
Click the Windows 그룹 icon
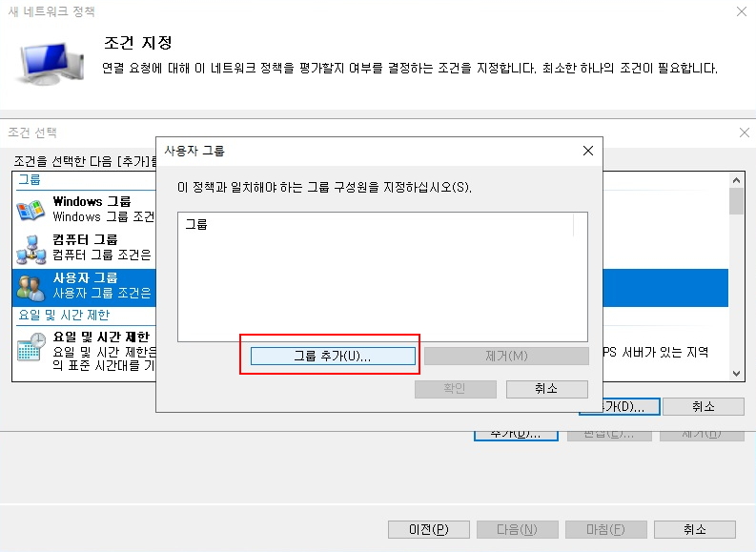click(31, 209)
